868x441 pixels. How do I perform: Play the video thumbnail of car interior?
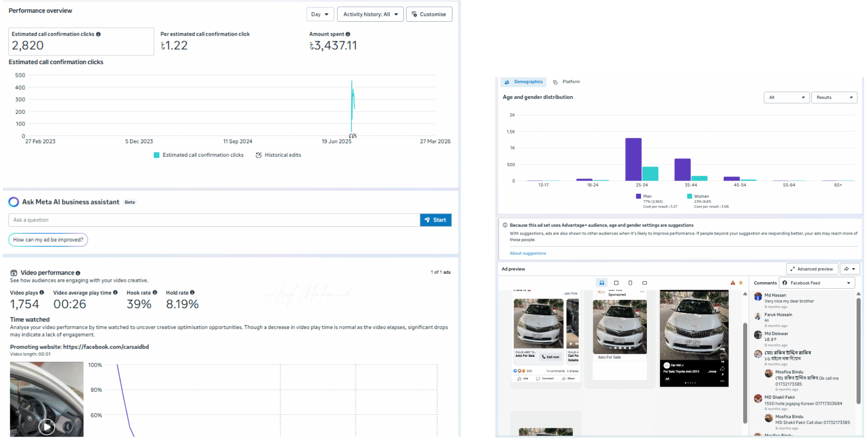click(47, 427)
